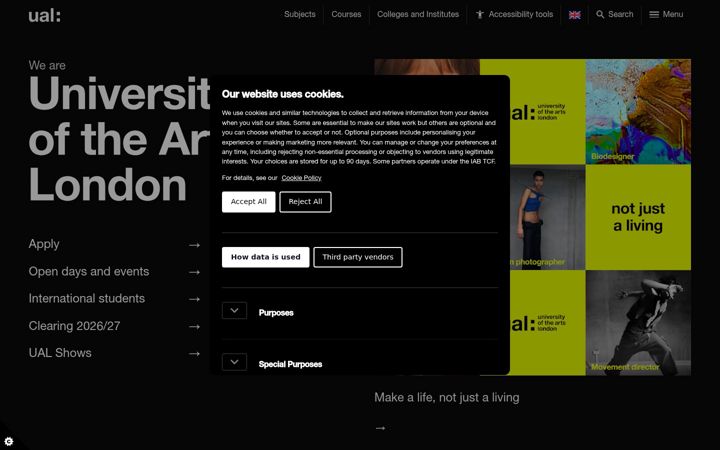Click the Accessibility tools person icon
The width and height of the screenshot is (720, 450).
(480, 15)
